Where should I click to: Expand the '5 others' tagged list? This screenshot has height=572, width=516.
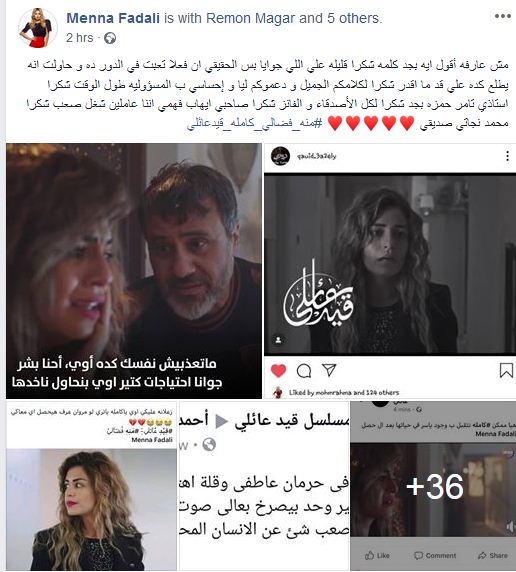click(353, 18)
